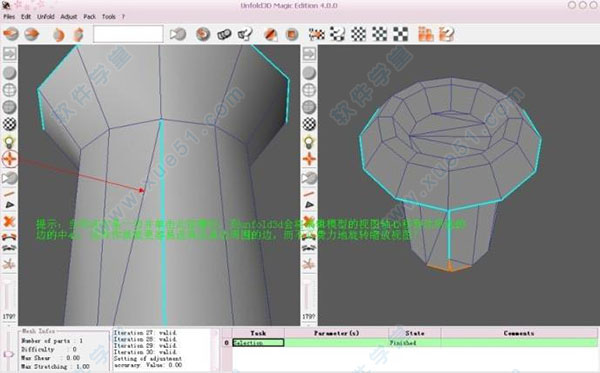
Task: Toggle the light bulb in left viewport sidebar
Action: tap(10, 142)
